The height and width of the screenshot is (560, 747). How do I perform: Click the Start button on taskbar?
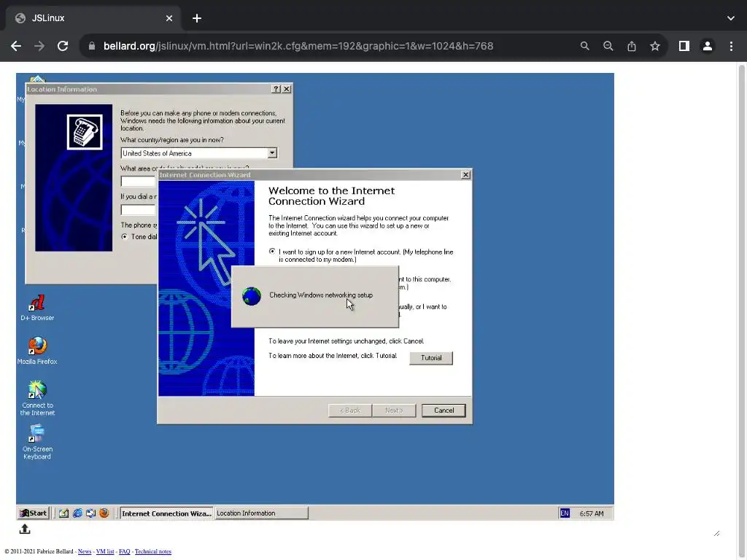click(34, 513)
